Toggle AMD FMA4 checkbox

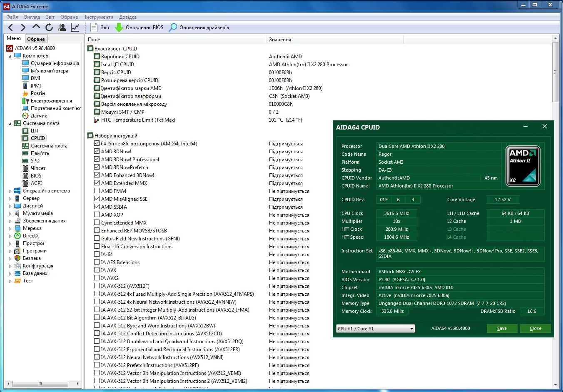click(97, 191)
